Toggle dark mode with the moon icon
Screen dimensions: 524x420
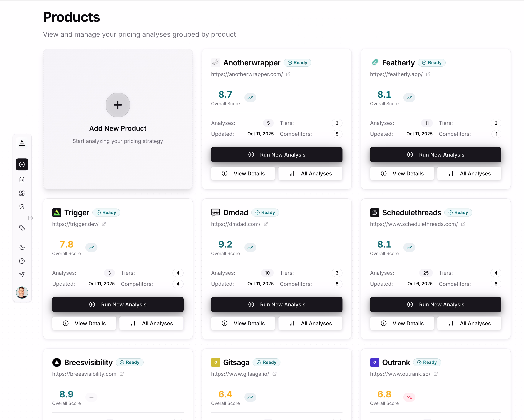coord(22,248)
